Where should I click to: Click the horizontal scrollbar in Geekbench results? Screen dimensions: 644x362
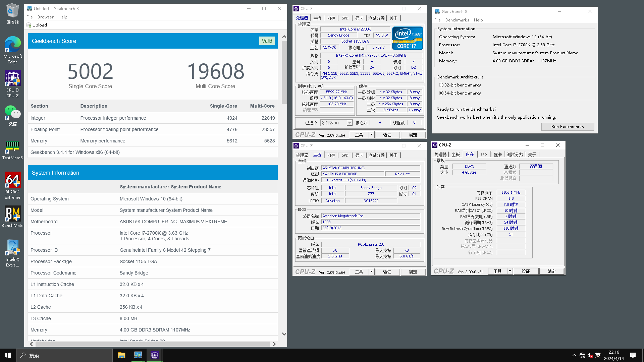pos(153,344)
